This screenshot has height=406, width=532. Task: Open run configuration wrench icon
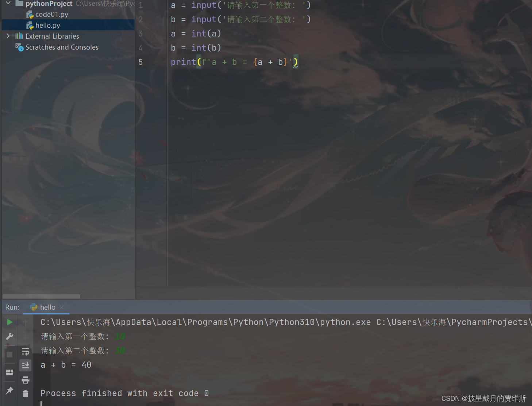tap(10, 336)
